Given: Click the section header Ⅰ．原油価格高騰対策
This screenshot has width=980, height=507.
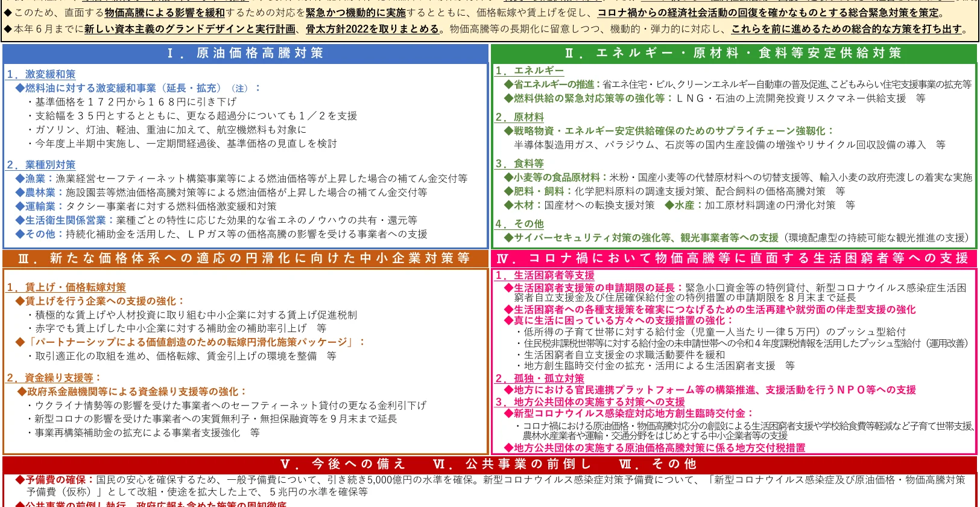Looking at the screenshot, I should click(x=245, y=53).
